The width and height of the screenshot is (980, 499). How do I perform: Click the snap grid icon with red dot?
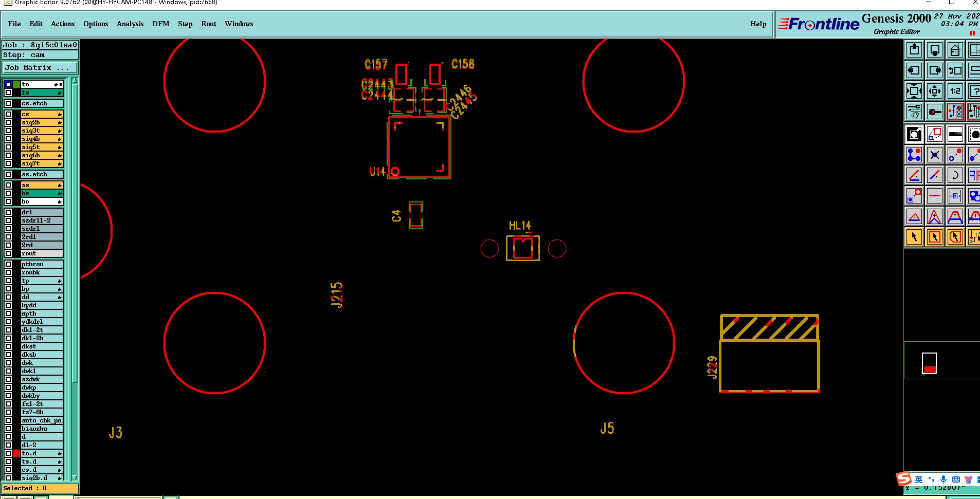pyautogui.click(x=935, y=112)
